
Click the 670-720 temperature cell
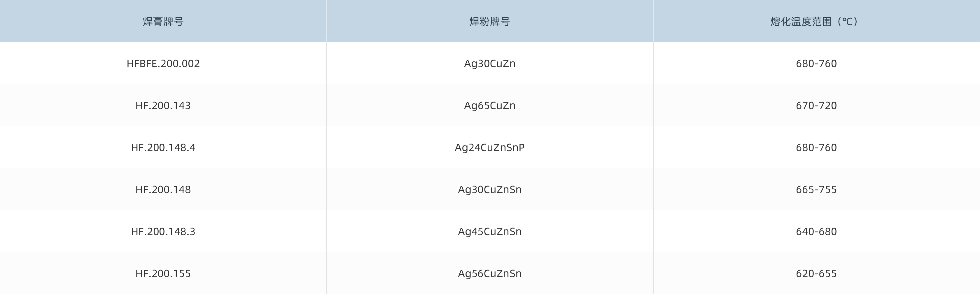coord(816,105)
